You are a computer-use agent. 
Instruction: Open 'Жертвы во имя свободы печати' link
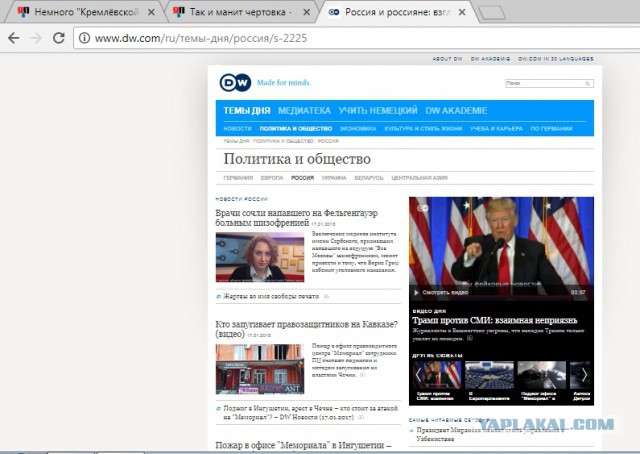point(271,296)
